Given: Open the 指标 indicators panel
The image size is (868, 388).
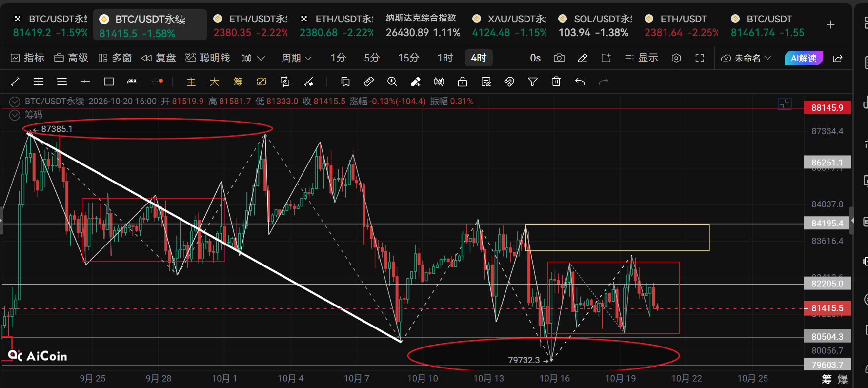Looking at the screenshot, I should [28, 58].
